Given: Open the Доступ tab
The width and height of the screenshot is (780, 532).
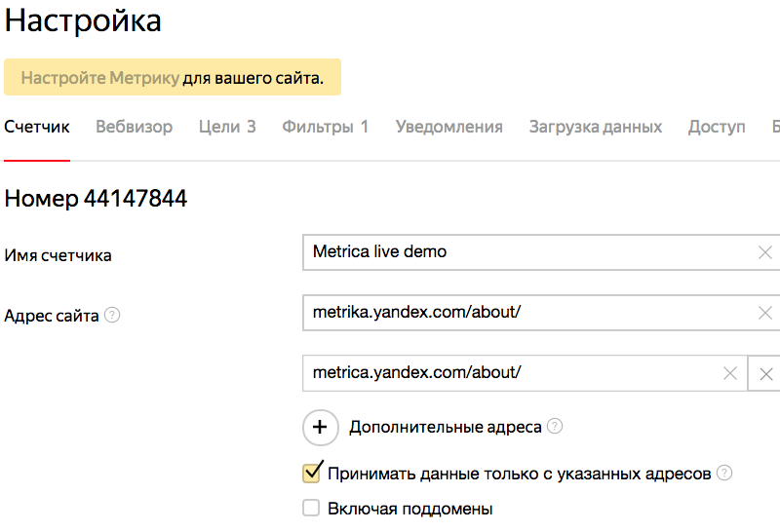Looking at the screenshot, I should tap(717, 127).
